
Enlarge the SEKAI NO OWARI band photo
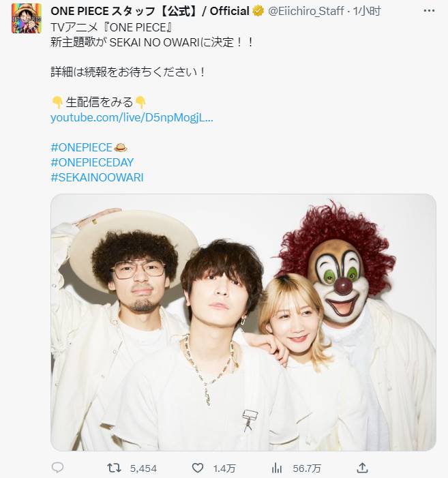(x=243, y=323)
